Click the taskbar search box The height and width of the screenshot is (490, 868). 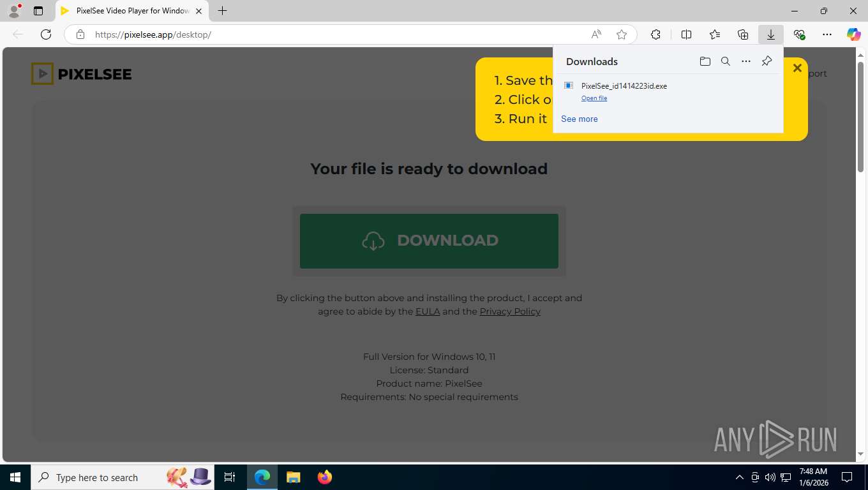click(123, 477)
